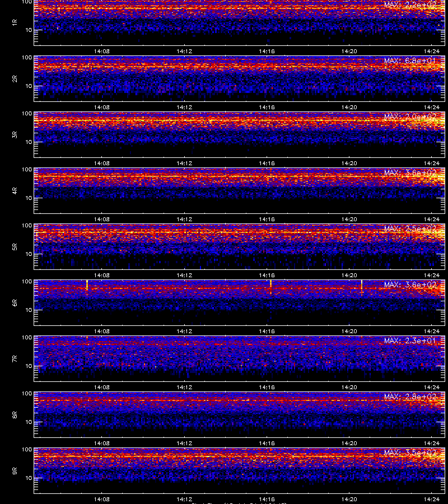Click the 14:24 time label below panel 9R

tap(431, 500)
